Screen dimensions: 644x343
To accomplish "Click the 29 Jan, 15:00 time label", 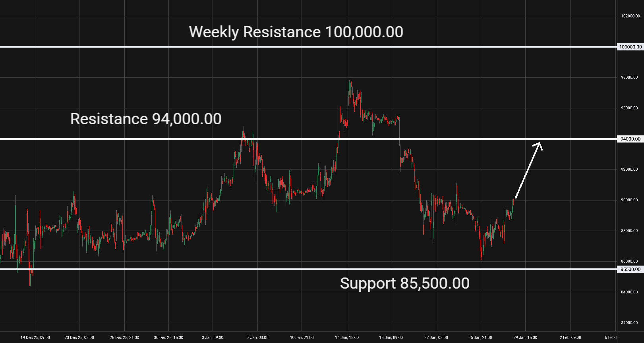I will [525, 337].
